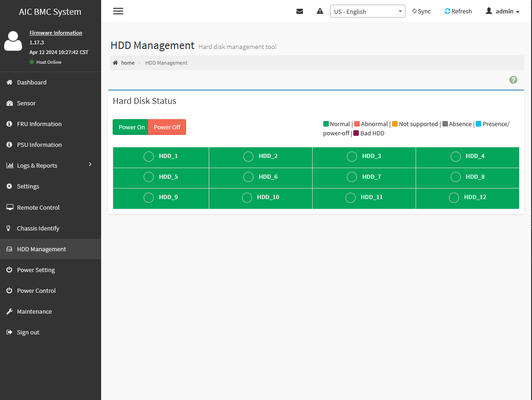Click the green Normal legend swatch
Image resolution: width=532 pixels, height=400 pixels.
326,124
